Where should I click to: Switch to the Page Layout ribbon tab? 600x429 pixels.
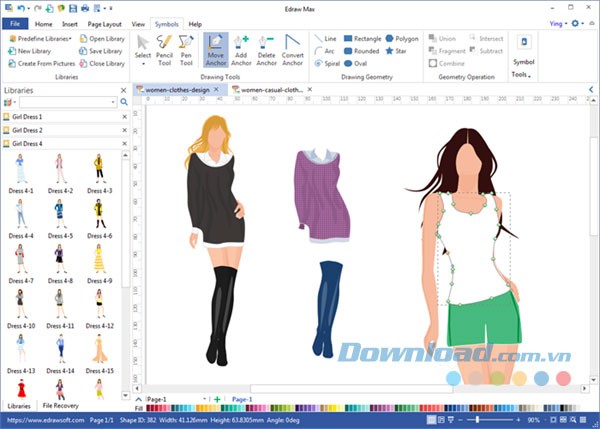pos(105,22)
